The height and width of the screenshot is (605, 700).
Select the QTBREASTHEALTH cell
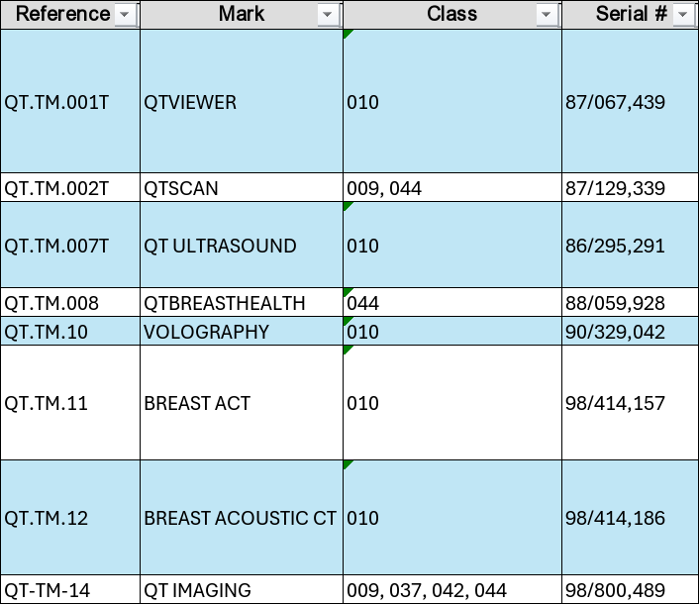click(242, 303)
